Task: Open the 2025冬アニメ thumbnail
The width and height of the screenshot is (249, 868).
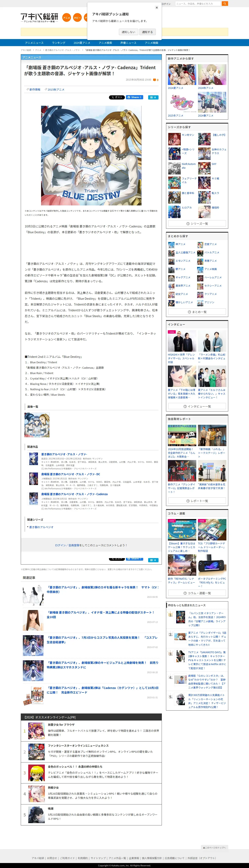Action: coord(182,102)
